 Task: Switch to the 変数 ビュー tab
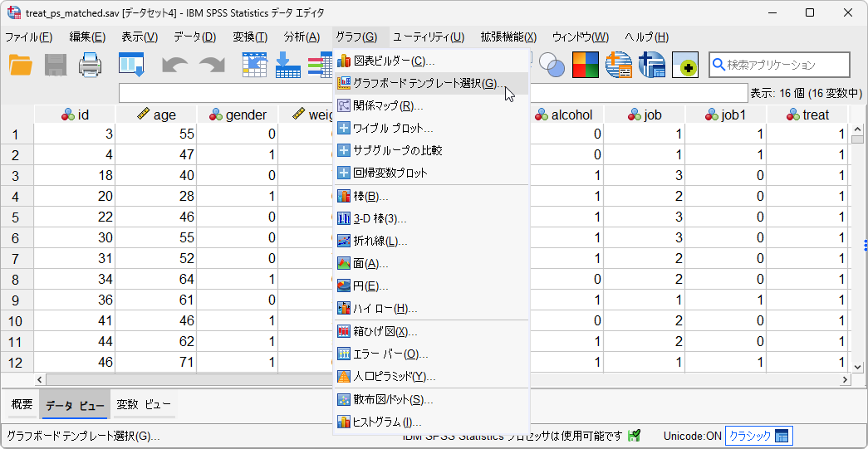tap(144, 405)
